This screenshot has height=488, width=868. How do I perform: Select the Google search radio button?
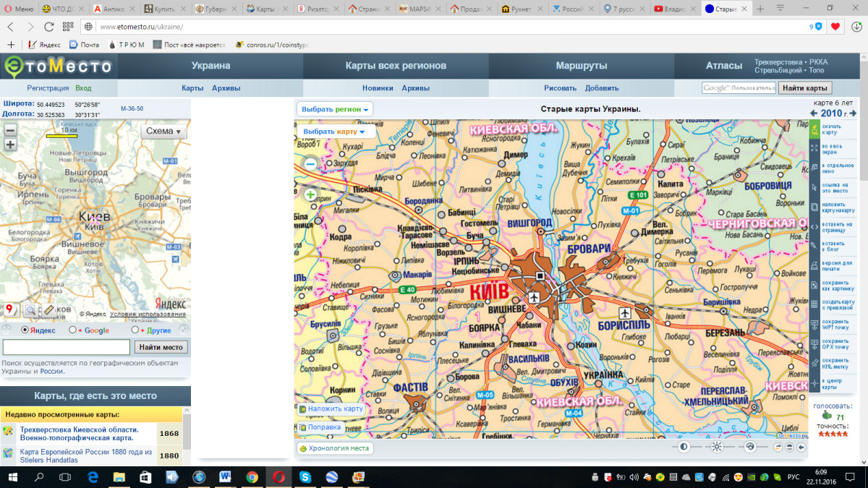[72, 330]
